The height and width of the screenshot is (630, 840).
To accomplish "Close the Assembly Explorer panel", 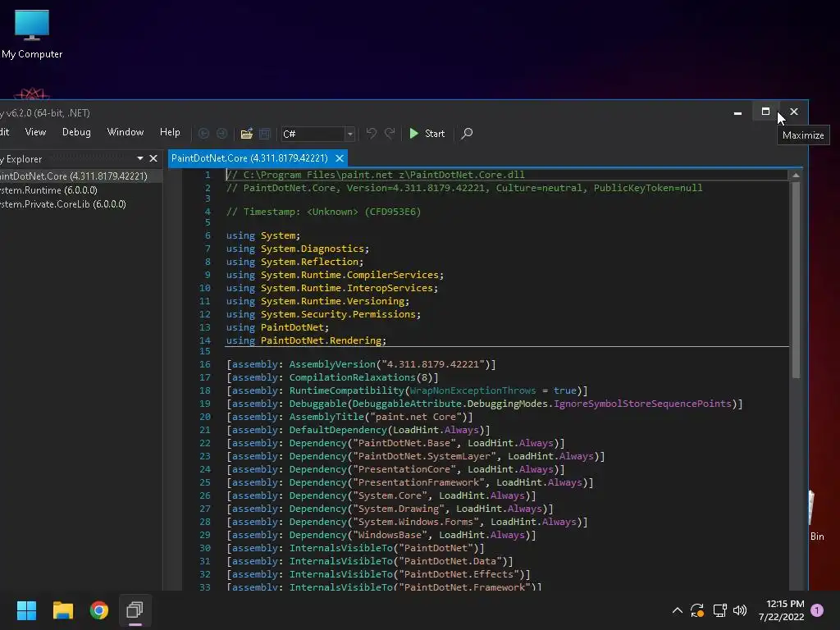I will click(153, 158).
